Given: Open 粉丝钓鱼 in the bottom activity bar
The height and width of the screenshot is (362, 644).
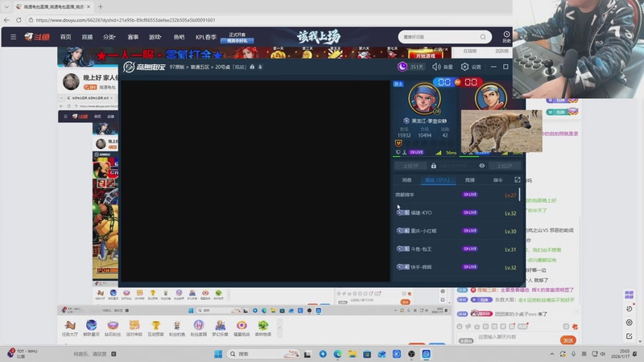Looking at the screenshot, I should tap(177, 327).
